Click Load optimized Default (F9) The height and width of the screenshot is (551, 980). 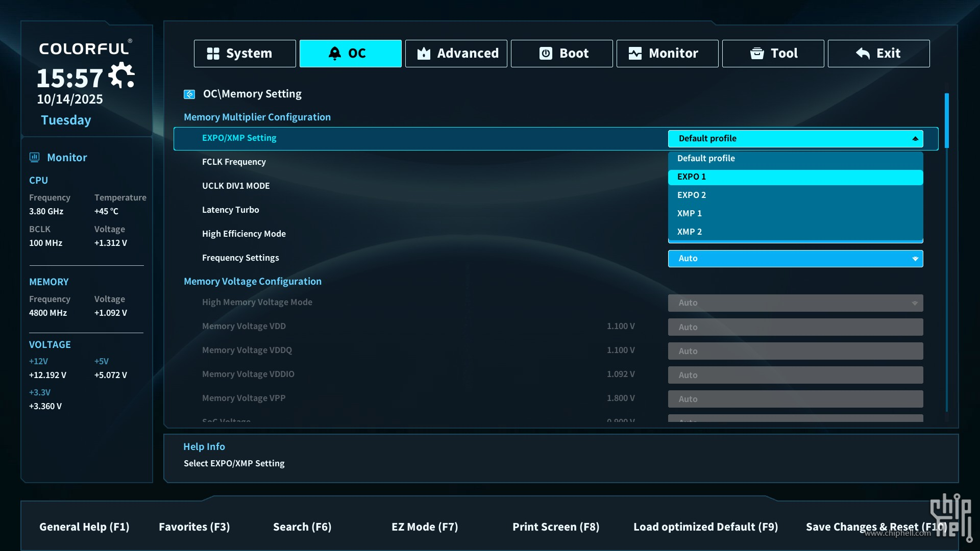click(x=705, y=527)
